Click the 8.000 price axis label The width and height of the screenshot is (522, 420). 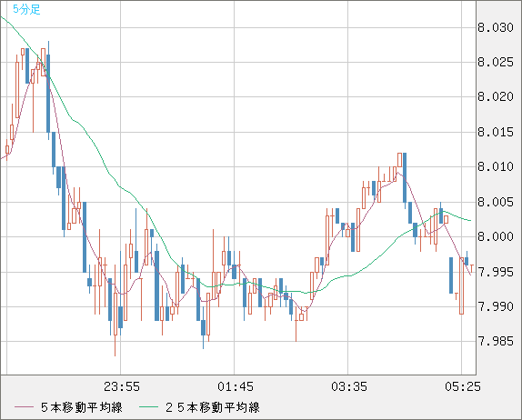(496, 236)
